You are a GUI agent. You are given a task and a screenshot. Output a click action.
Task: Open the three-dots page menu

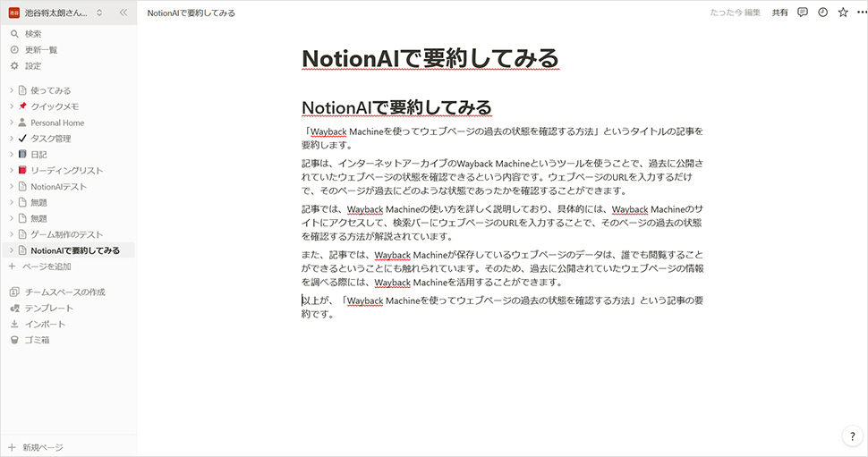point(862,13)
